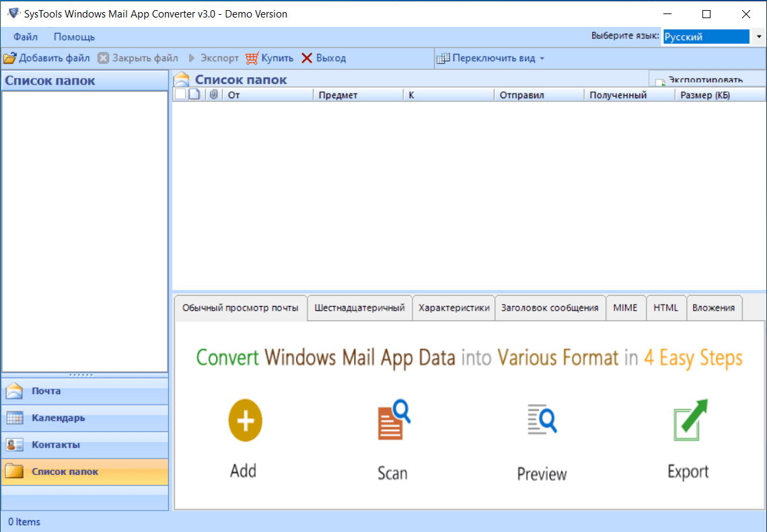Image resolution: width=767 pixels, height=532 pixels.
Task: Click the Экспорт toolbar label
Action: [219, 59]
